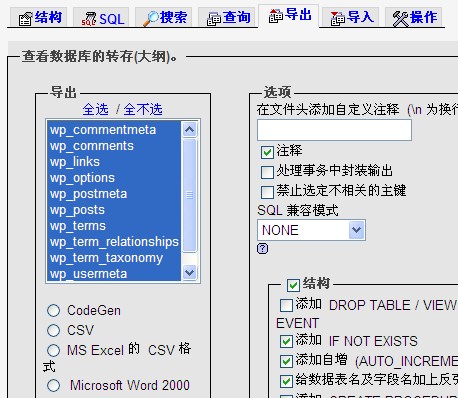
Task: Click the 操作 operations tools icon
Action: pos(401,19)
